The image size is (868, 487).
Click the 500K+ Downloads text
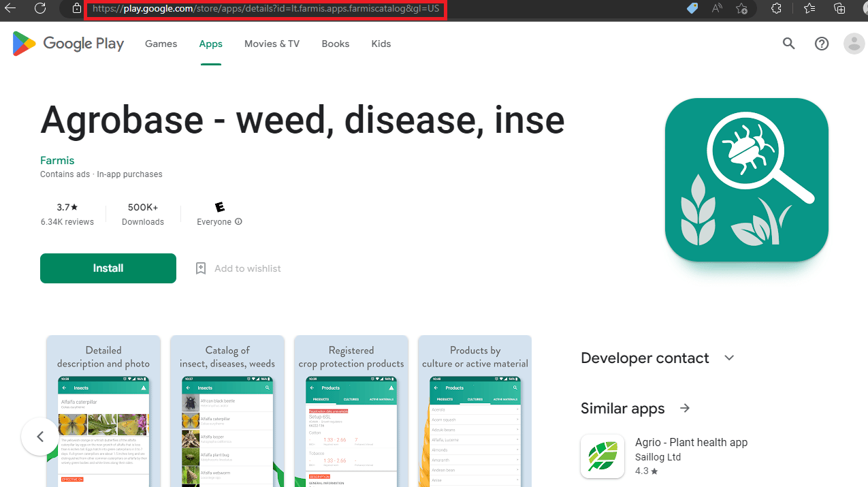coord(143,215)
